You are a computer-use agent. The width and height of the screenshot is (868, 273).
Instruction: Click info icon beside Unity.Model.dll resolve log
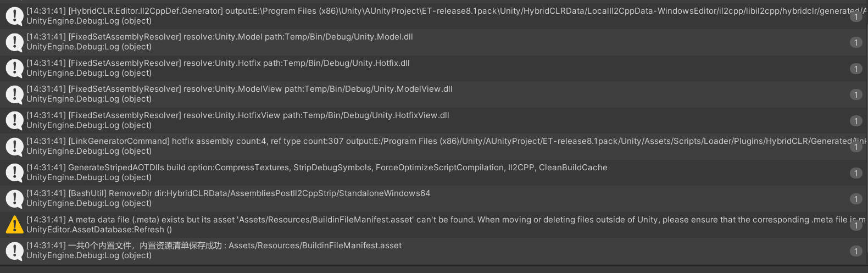tap(14, 42)
